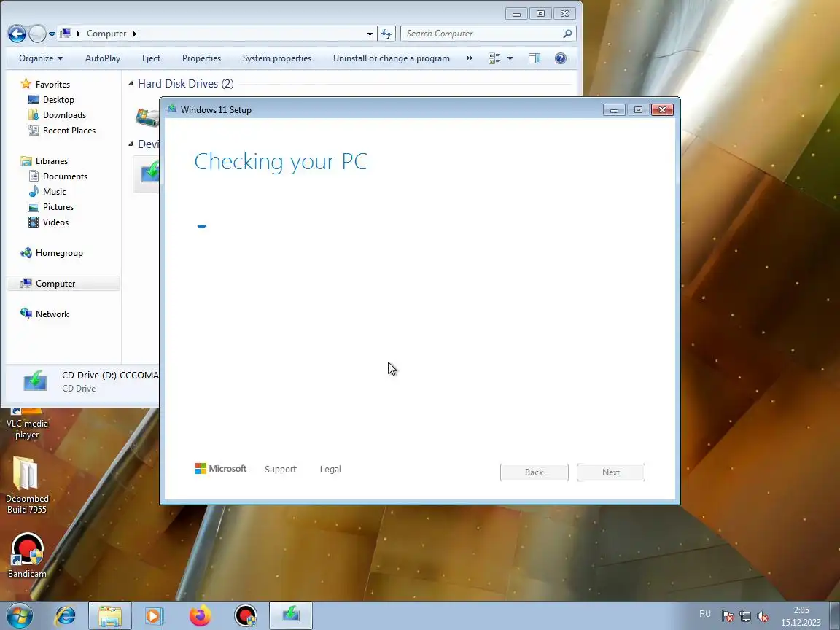Open the recent pages dropdown arrow
This screenshot has height=630, width=840.
[52, 34]
